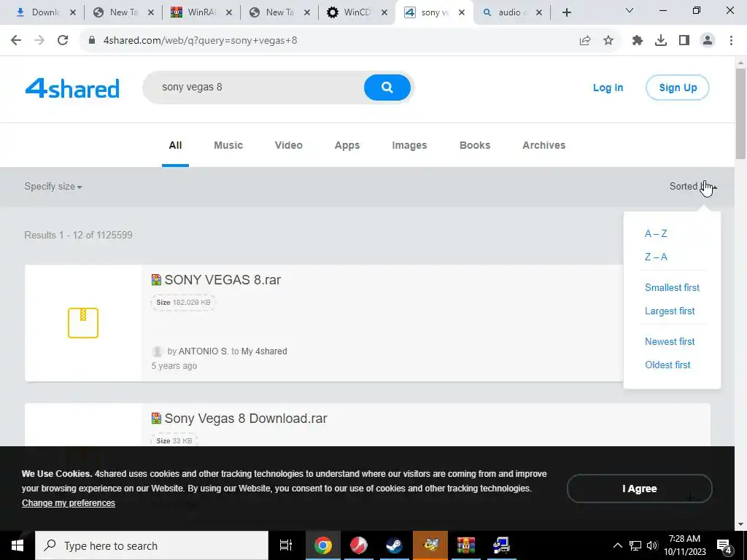Open Change my preferences link

pos(69,503)
